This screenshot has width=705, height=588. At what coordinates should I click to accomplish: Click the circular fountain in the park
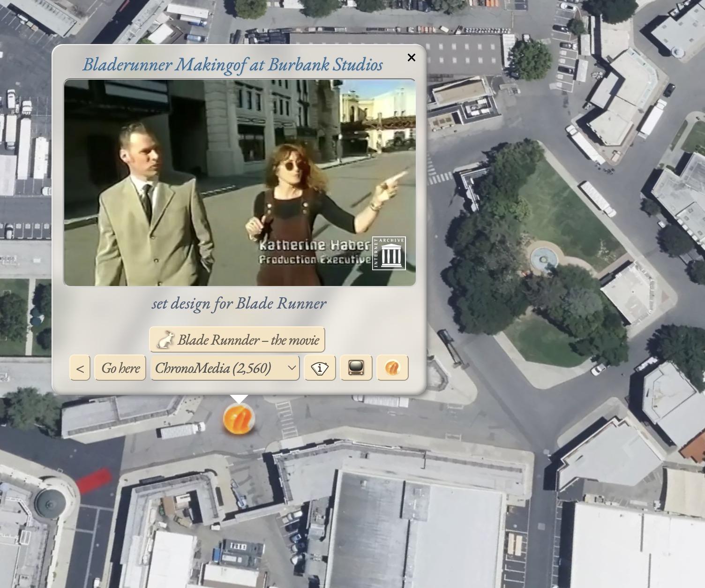tap(544, 257)
